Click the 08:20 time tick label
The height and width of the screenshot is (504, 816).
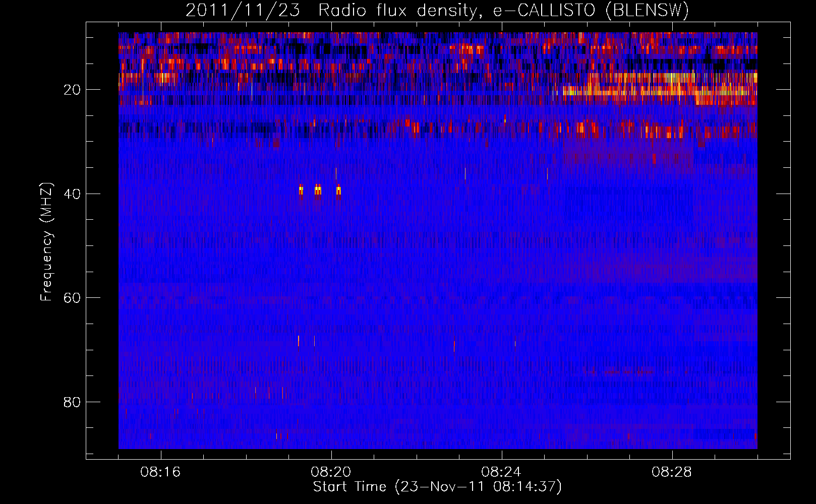pyautogui.click(x=331, y=472)
